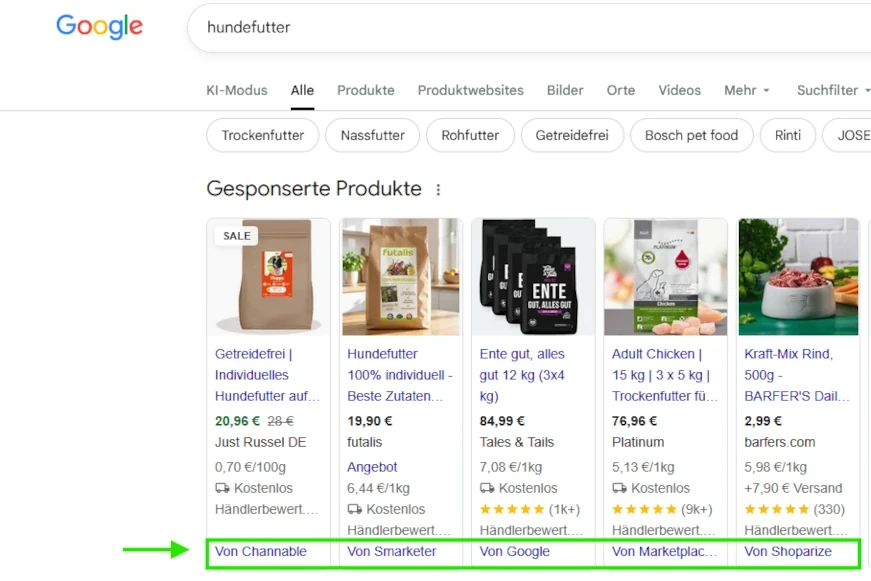Viewport: 871px width, 581px height.
Task: Click the (330) star rating
Action: click(794, 509)
